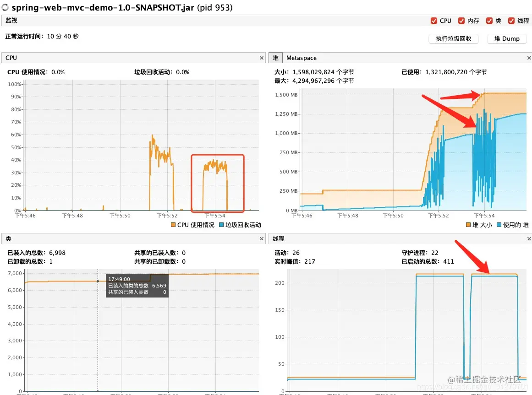Uncheck the 线程 (threads) checkbox
The image size is (532, 395).
[511, 21]
